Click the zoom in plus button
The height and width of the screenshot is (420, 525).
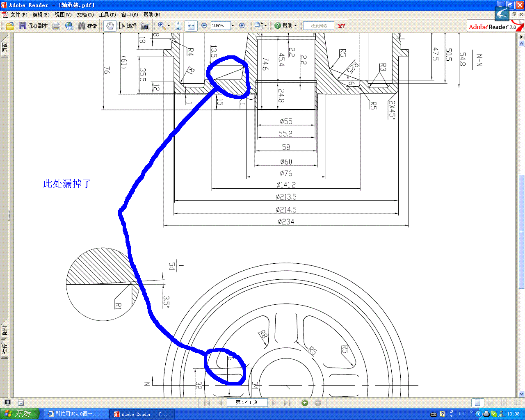(242, 26)
